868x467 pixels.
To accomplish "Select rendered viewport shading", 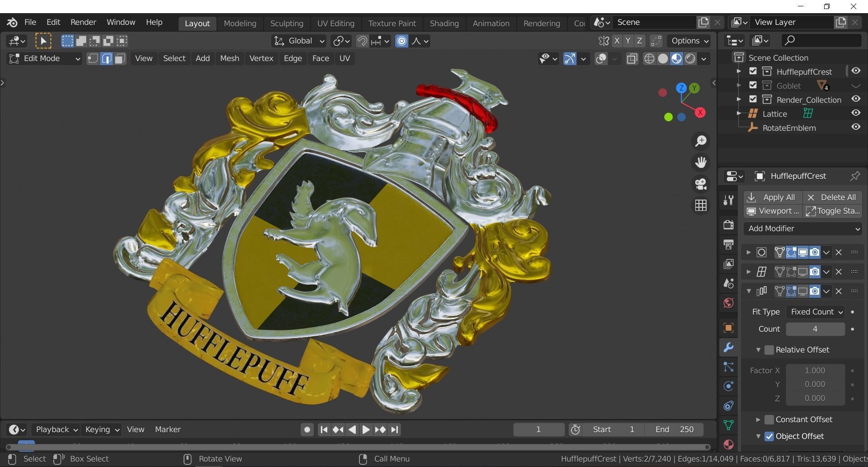I will [690, 59].
